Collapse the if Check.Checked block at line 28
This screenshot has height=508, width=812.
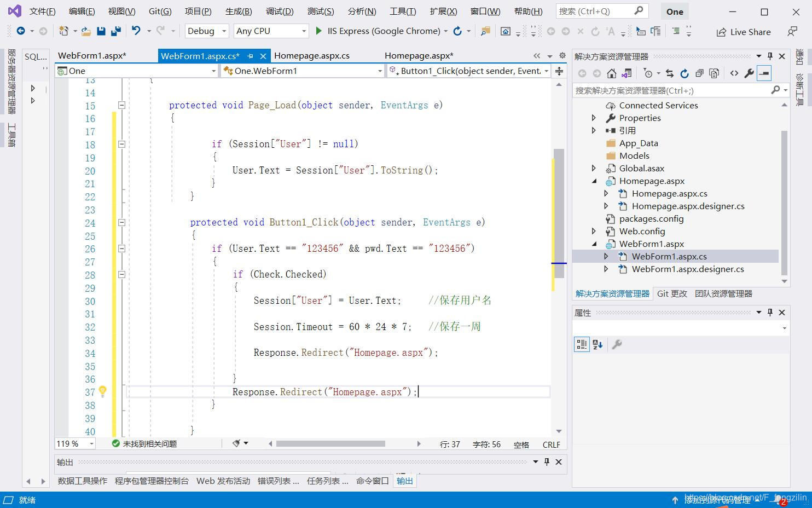[122, 275]
